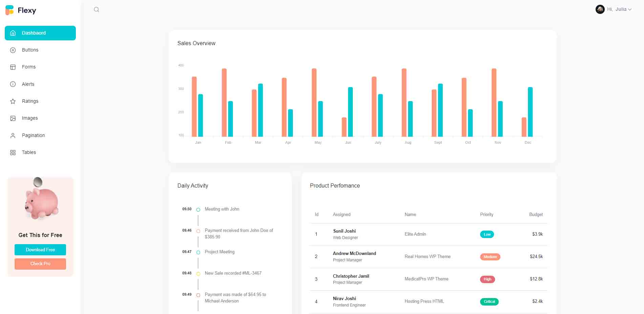
Task: Select the Ratings star icon
Action: pyautogui.click(x=13, y=101)
